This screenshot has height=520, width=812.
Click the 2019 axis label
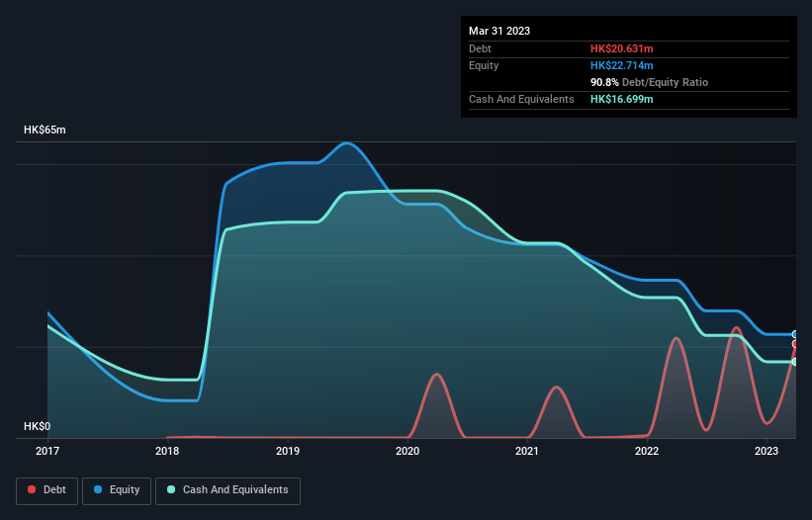288,451
